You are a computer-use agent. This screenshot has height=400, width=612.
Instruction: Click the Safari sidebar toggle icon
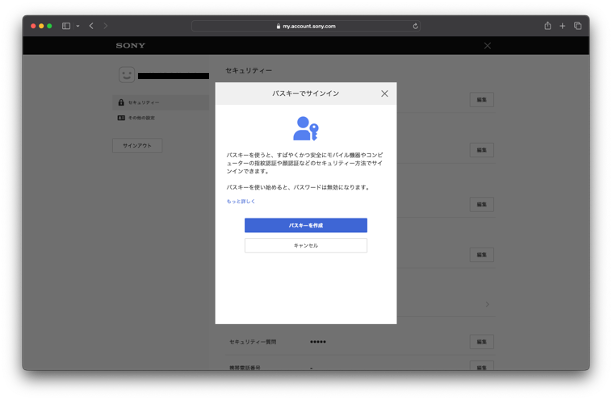(x=66, y=26)
